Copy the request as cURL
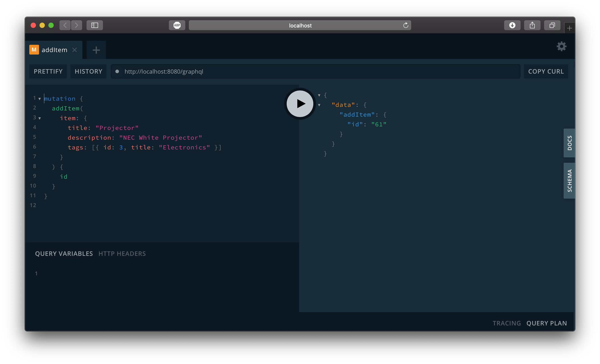 click(545, 71)
